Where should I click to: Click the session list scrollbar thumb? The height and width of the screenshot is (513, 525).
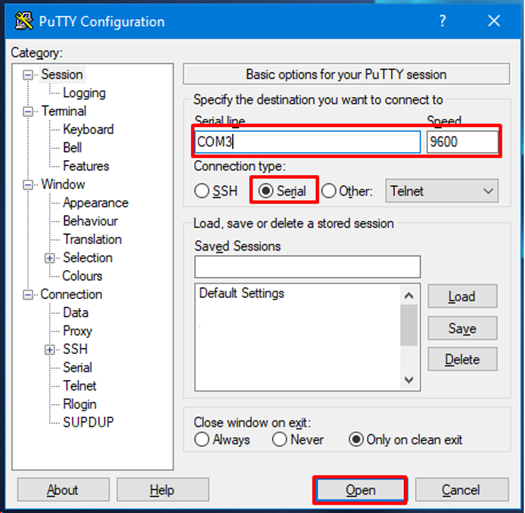click(x=408, y=325)
